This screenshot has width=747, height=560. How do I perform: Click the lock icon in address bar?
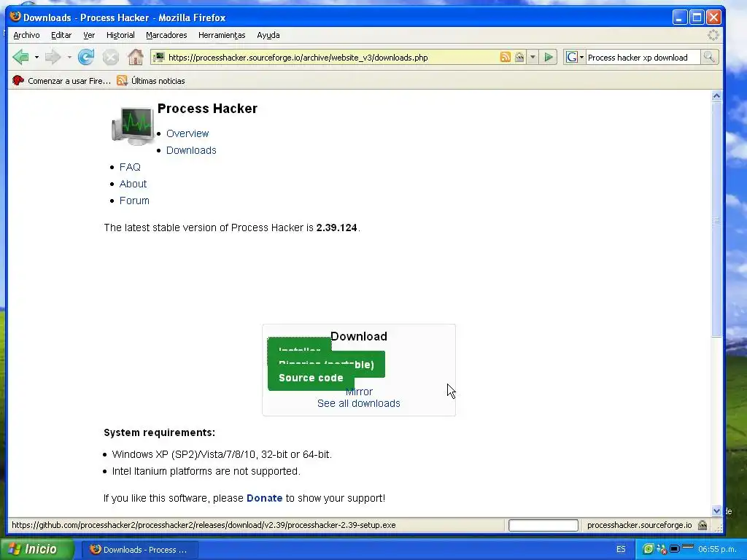click(519, 57)
